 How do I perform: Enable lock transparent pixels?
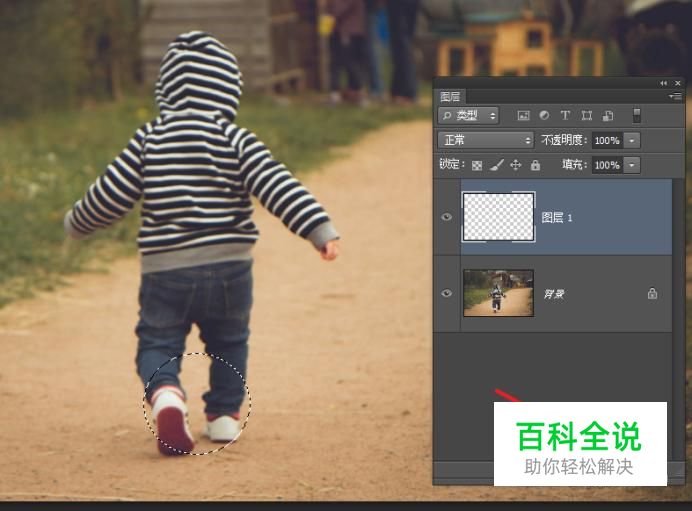click(477, 165)
